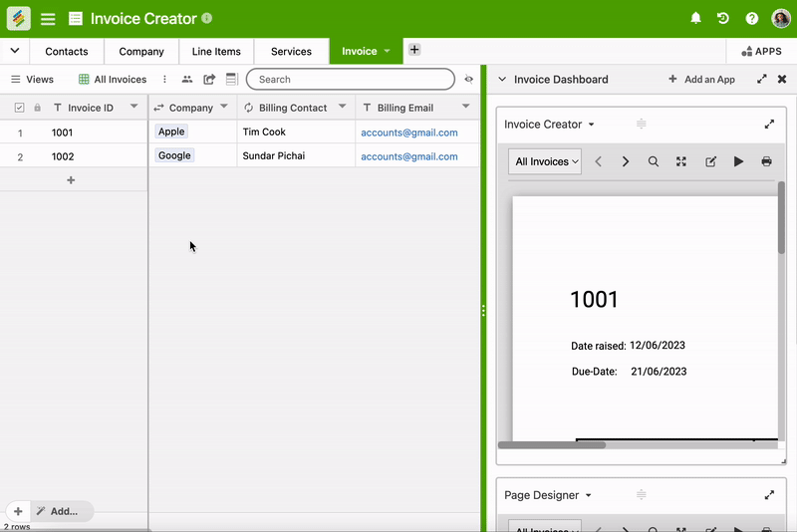Expand dashboard to full screen

tap(761, 80)
